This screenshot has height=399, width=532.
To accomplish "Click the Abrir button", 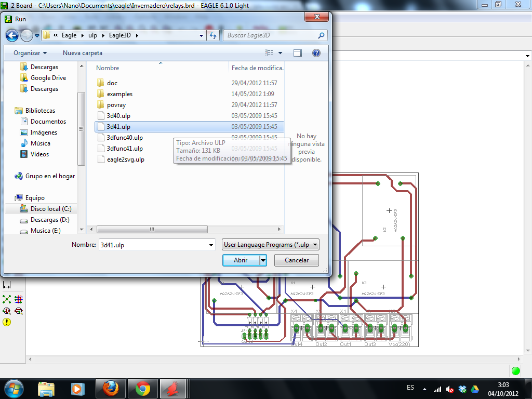I will [241, 260].
